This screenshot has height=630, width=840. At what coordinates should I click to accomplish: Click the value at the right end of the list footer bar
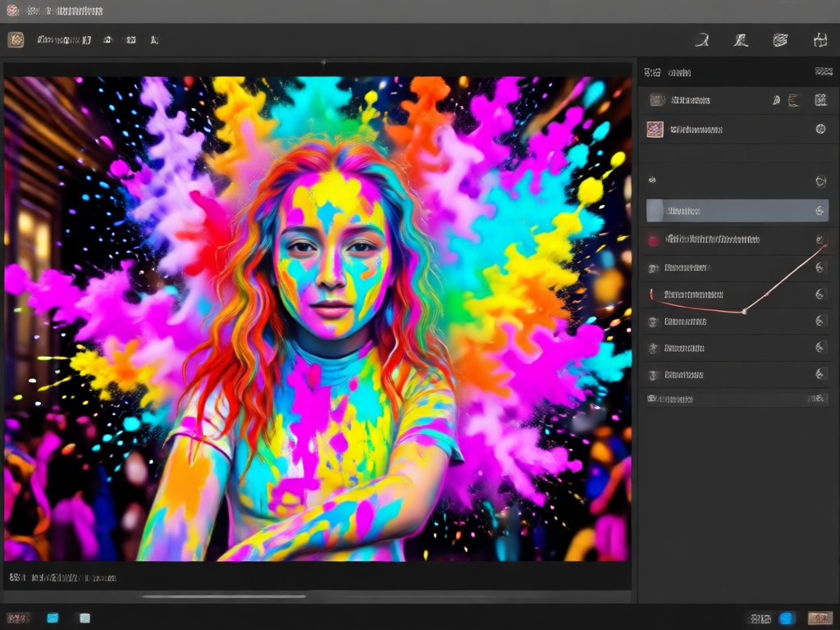[816, 399]
